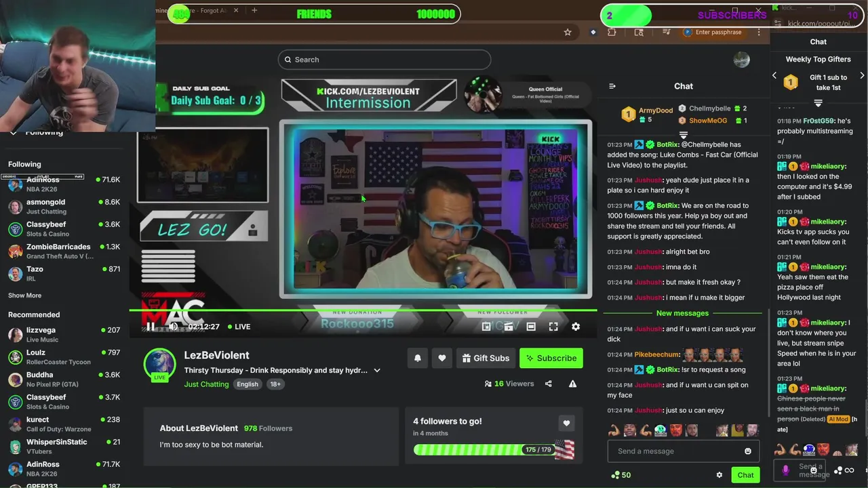This screenshot has height=488, width=868.
Task: Collapse chat with the arrow icon
Action: (x=612, y=86)
